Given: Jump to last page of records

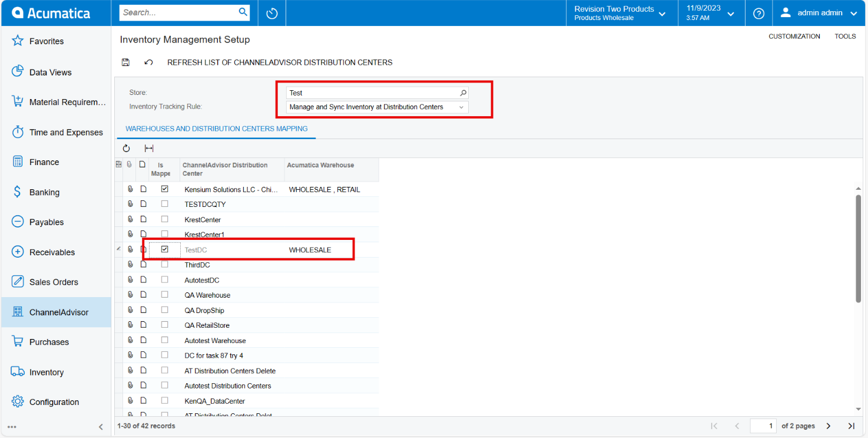Looking at the screenshot, I should (851, 426).
